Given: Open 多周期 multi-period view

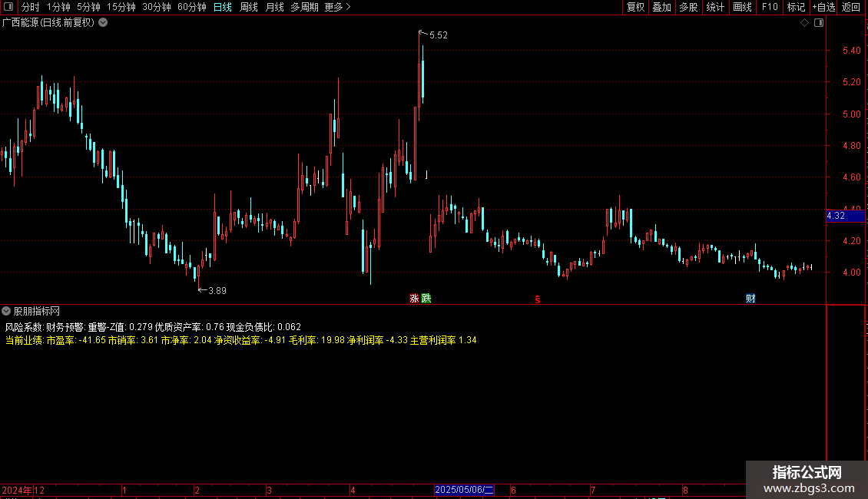Looking at the screenshot, I should [x=304, y=7].
